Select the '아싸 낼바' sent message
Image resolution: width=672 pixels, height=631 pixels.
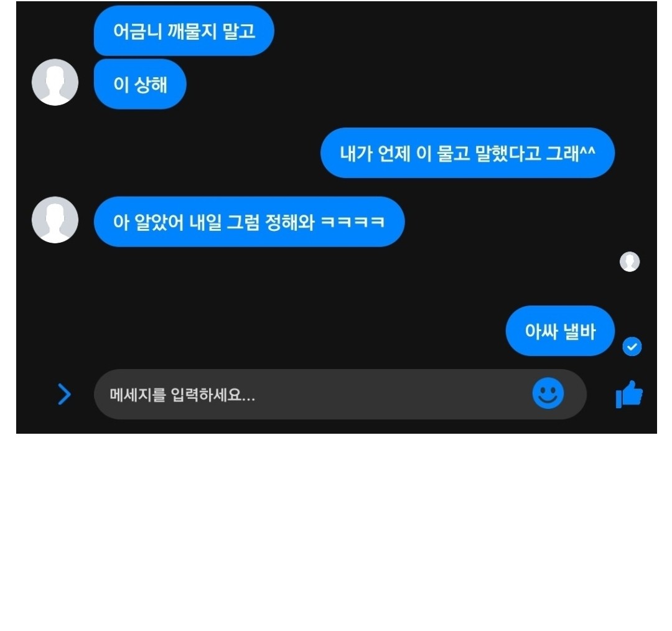pyautogui.click(x=560, y=331)
